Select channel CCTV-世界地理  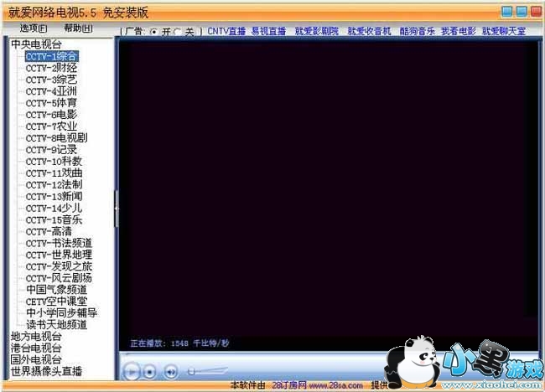[59, 255]
